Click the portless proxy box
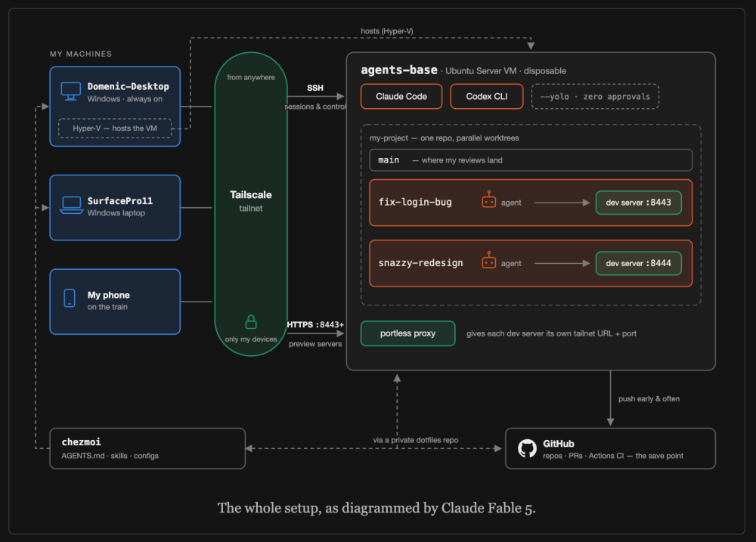756x542 pixels. pos(408,333)
